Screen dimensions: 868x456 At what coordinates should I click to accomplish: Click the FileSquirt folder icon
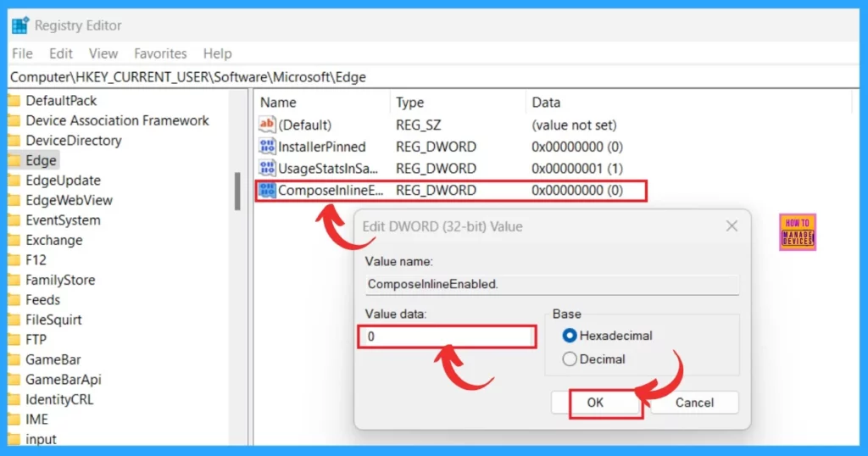(x=14, y=320)
